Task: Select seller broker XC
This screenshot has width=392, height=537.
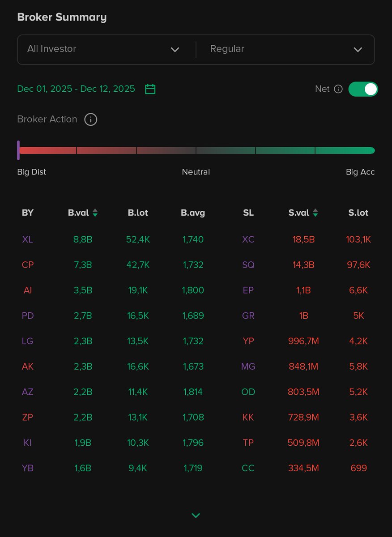Action: (x=248, y=239)
